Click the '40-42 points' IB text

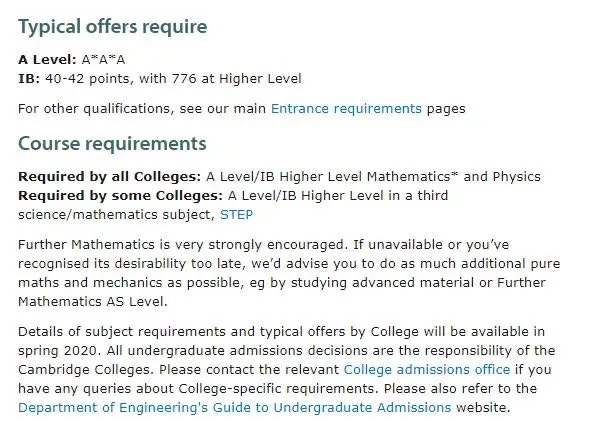(x=87, y=79)
